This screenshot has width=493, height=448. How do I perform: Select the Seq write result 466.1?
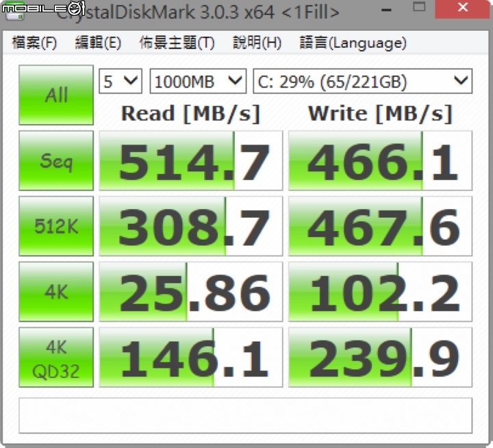tap(380, 160)
